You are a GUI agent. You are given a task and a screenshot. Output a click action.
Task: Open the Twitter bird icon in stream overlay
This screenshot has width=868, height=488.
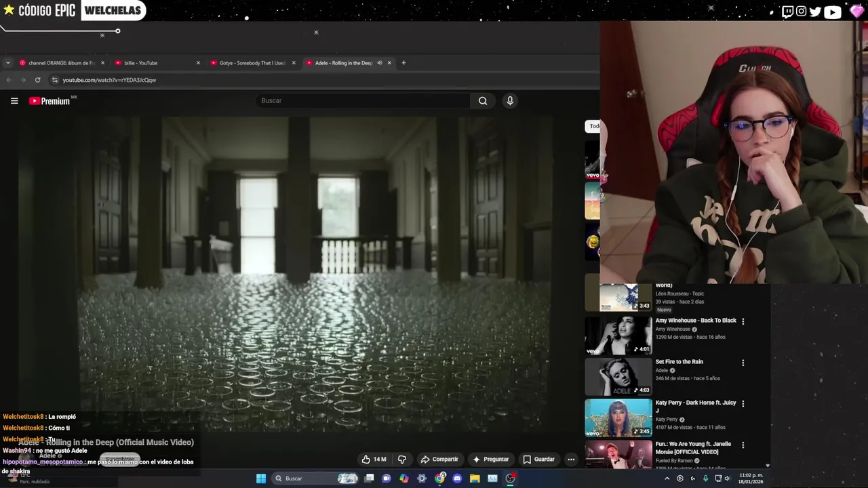click(x=815, y=12)
